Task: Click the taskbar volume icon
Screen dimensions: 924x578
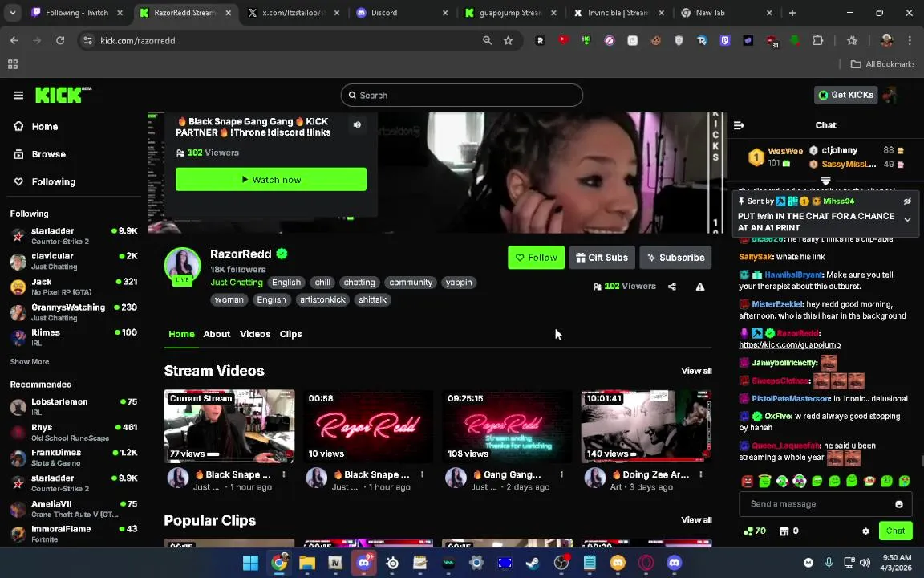Action: point(865,563)
